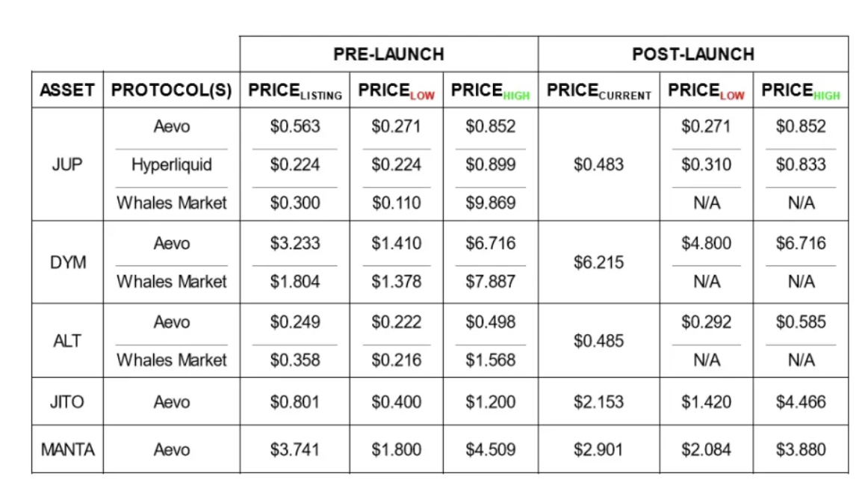
Task: Click the Hyperliquid protocol cell
Action: pyautogui.click(x=172, y=164)
